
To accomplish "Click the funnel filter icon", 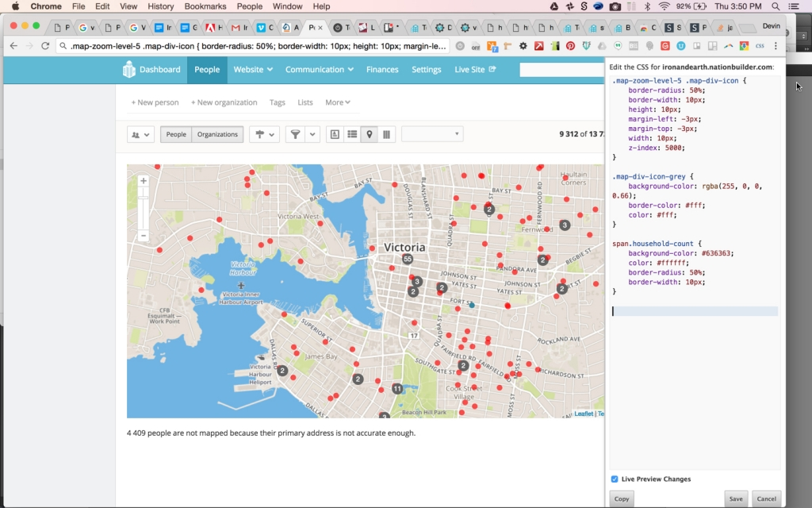I will (x=295, y=134).
